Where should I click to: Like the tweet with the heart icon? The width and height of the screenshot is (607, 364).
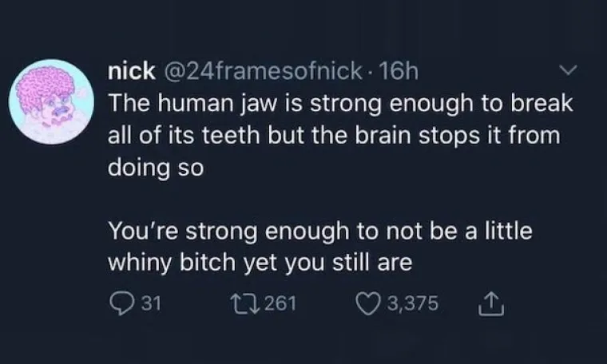(x=368, y=303)
